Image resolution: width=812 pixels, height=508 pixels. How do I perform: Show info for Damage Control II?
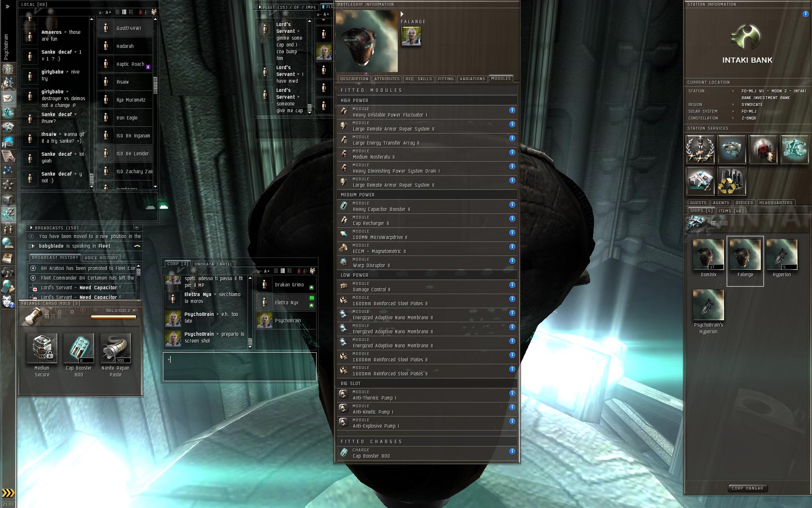[x=512, y=285]
